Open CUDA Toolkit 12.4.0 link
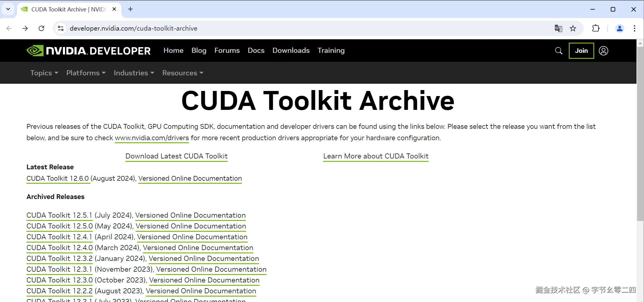 [60, 248]
